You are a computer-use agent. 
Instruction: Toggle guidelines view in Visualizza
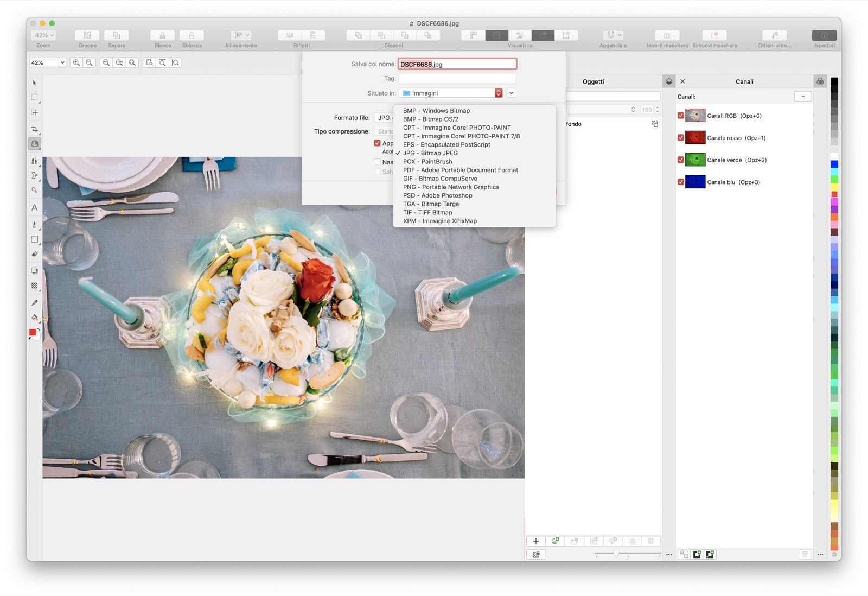pos(520,35)
